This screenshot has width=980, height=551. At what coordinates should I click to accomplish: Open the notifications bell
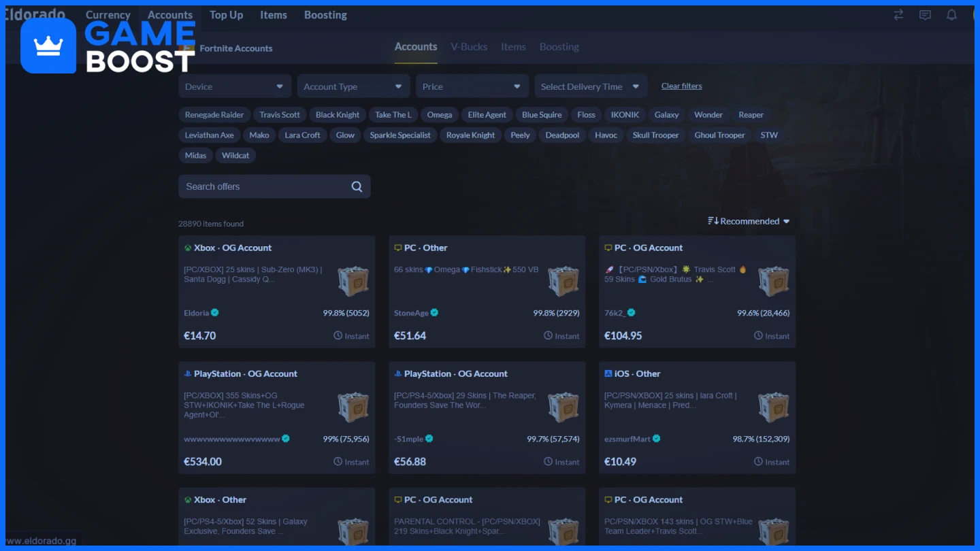(951, 15)
